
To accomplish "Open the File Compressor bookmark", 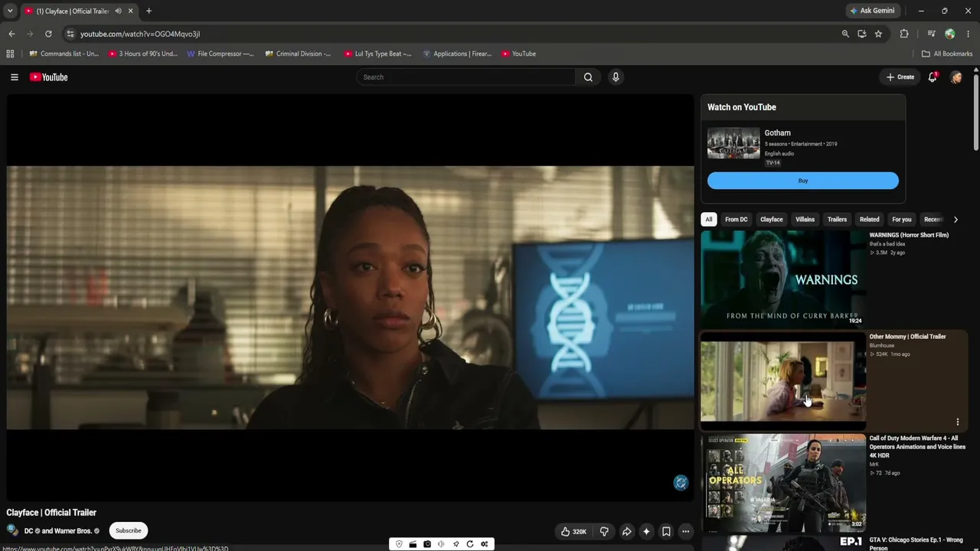I will pyautogui.click(x=220, y=54).
